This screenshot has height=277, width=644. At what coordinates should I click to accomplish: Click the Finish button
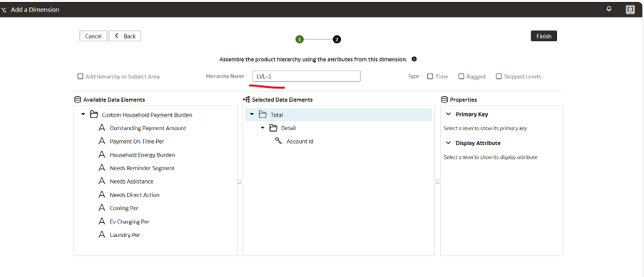543,36
